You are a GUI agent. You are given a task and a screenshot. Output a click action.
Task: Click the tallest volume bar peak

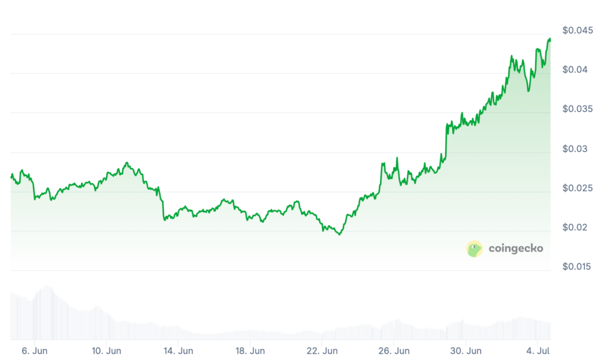pyautogui.click(x=46, y=287)
